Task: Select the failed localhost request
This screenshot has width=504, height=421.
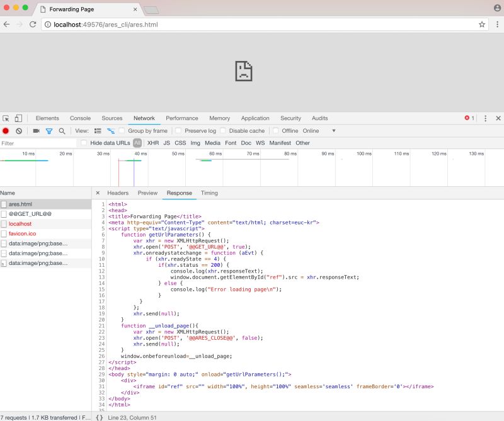Action: (45, 224)
